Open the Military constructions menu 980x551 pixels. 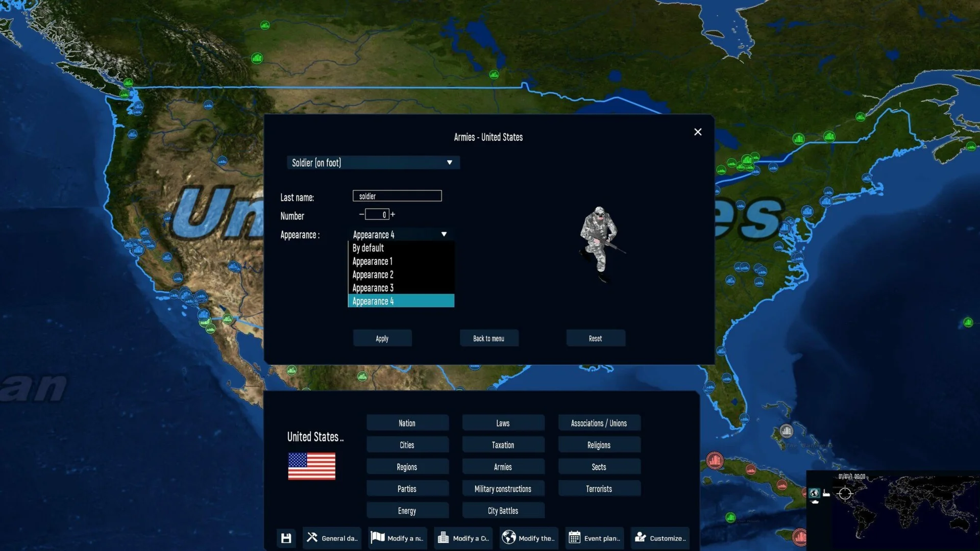pyautogui.click(x=503, y=489)
